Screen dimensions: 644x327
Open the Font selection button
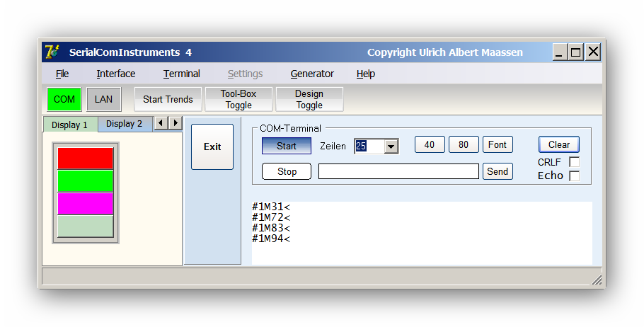coord(498,144)
